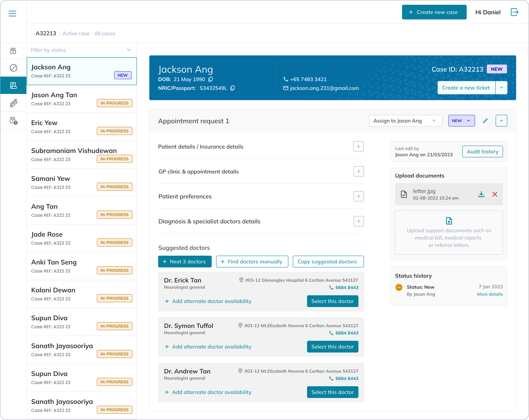The height and width of the screenshot is (420, 529).
Task: Expand GP clinic & appointment details
Action: coord(358,171)
